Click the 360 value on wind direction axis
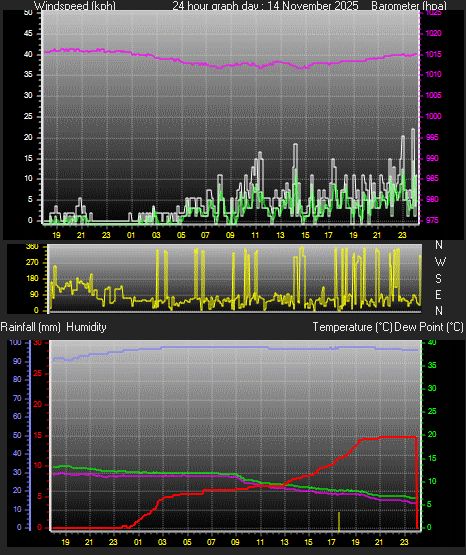The image size is (466, 555). [x=32, y=247]
